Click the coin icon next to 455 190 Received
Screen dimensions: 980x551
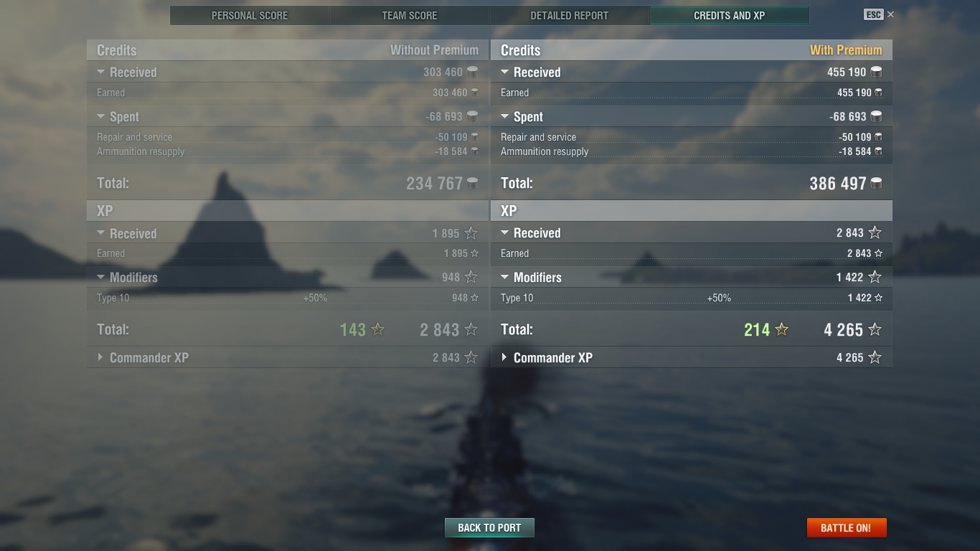(x=876, y=72)
